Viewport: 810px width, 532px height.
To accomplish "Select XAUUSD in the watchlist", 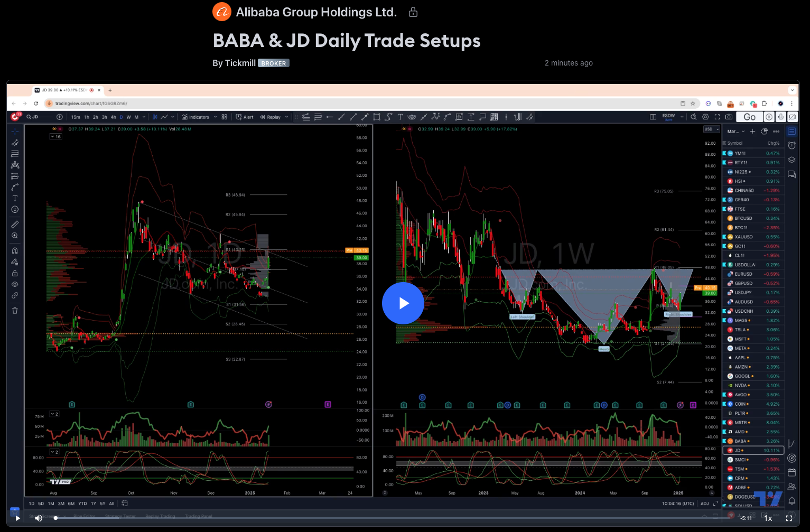I will coord(753,237).
